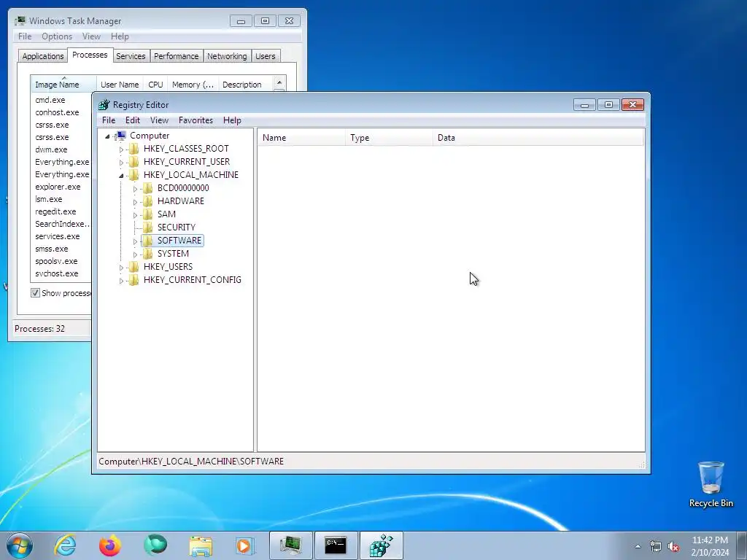The width and height of the screenshot is (747, 560).
Task: Expand the SAM subkey
Action: [x=135, y=215]
